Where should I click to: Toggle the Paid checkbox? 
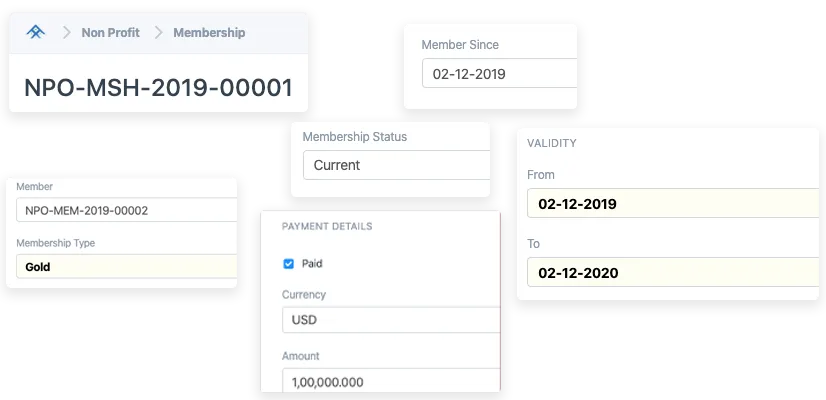click(x=289, y=264)
